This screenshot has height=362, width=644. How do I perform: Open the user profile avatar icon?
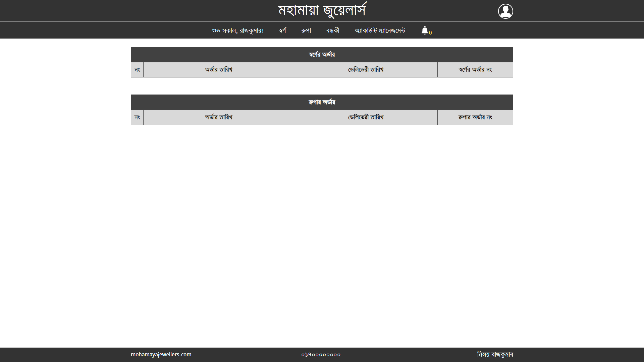point(505,11)
